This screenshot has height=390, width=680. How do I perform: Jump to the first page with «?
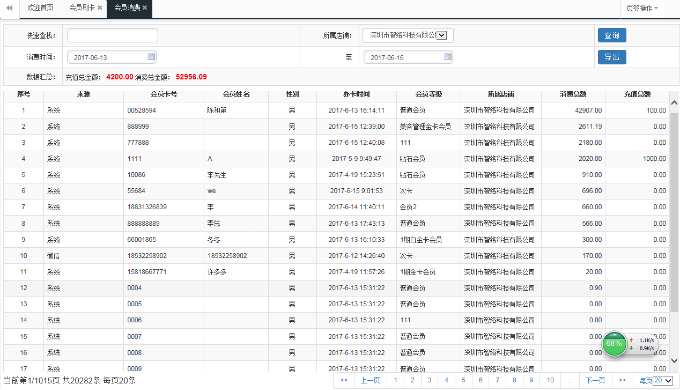(x=344, y=380)
